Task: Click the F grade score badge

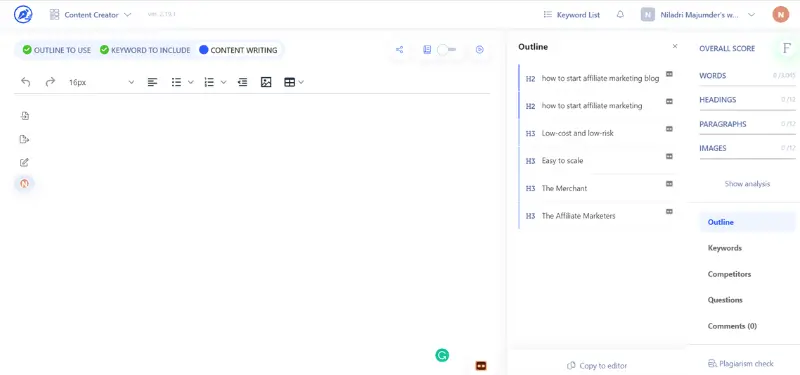Action: tap(787, 48)
